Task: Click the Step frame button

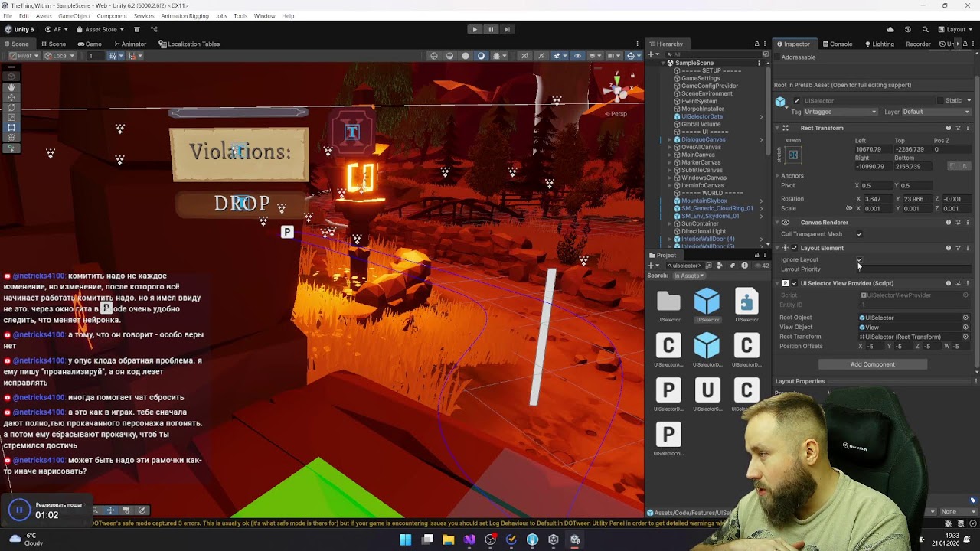Action: tap(507, 29)
